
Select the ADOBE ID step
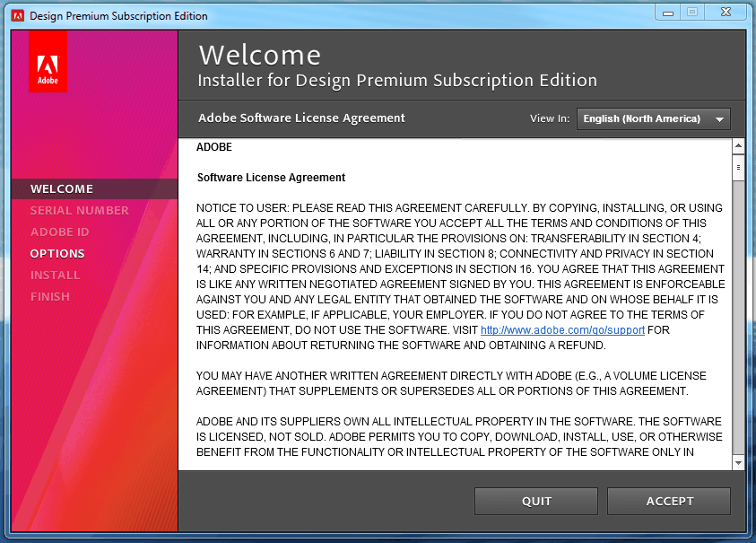(59, 232)
